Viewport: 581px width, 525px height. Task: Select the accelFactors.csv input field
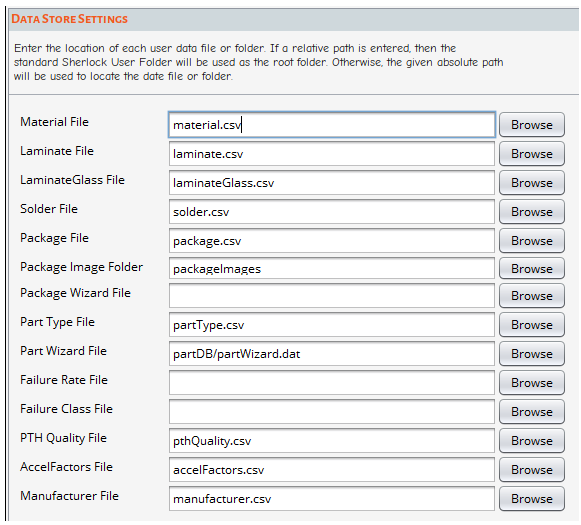332,470
